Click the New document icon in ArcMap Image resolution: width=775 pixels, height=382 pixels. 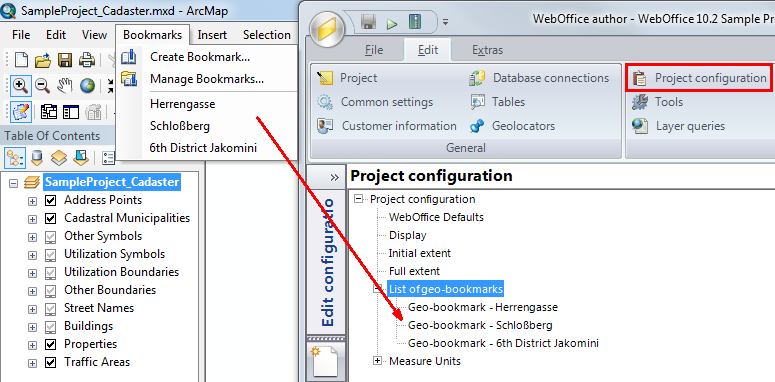[x=21, y=60]
